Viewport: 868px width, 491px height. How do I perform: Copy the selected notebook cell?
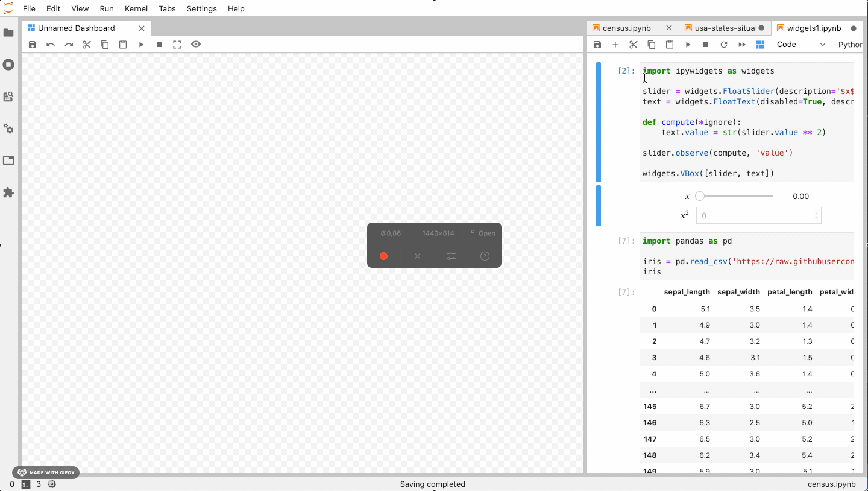click(652, 45)
